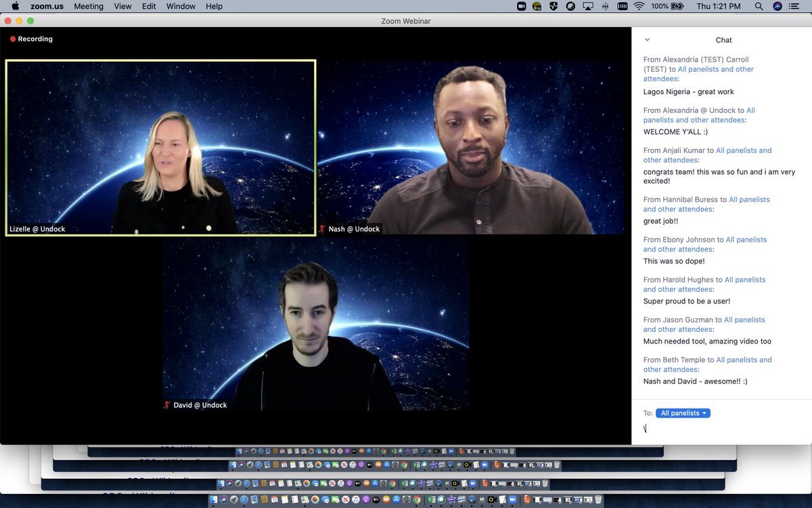Click 'All panelists and other attendees' in Hannibal Buress's message
812x508 pixels.
click(706, 204)
